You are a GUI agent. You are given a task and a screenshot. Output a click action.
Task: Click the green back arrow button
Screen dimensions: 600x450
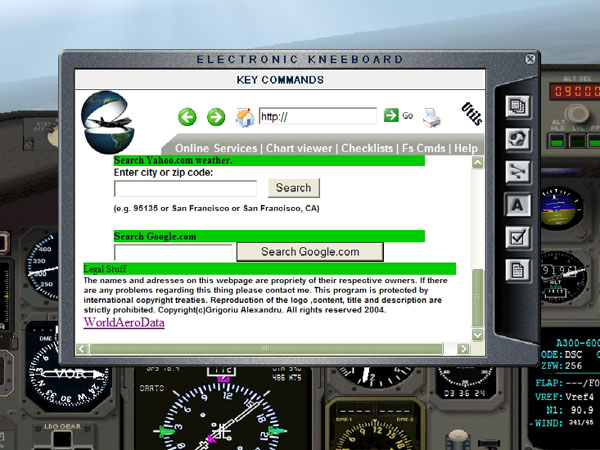click(x=187, y=117)
